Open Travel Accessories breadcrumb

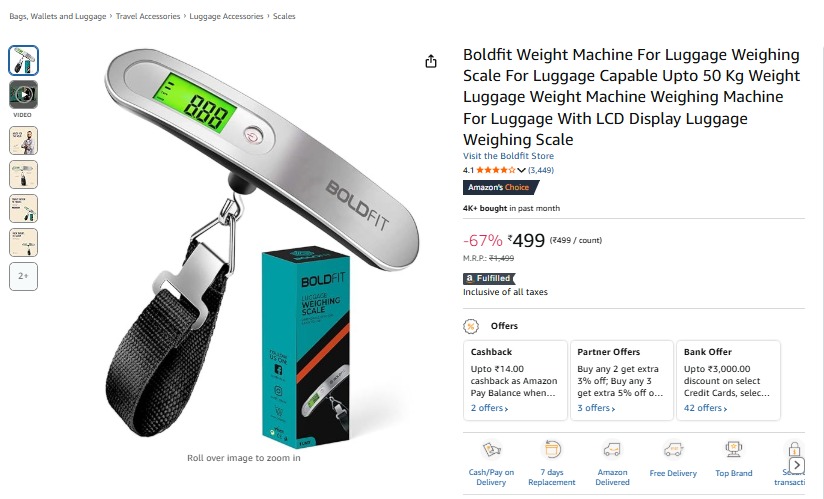(x=148, y=16)
